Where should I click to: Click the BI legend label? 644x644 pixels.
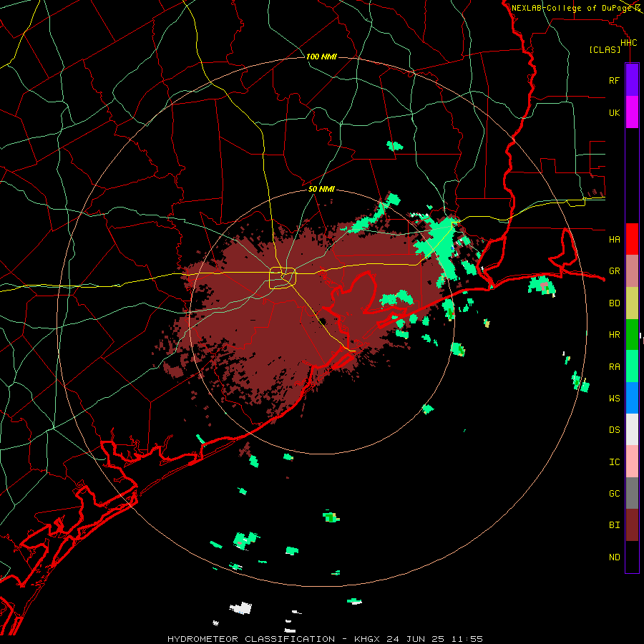click(614, 525)
